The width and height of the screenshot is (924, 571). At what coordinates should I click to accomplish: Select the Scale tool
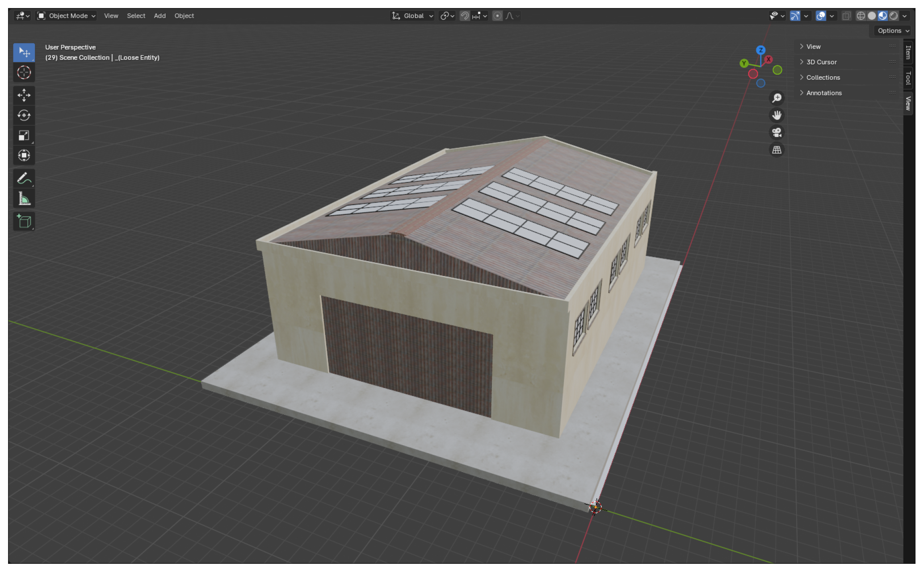pyautogui.click(x=24, y=136)
